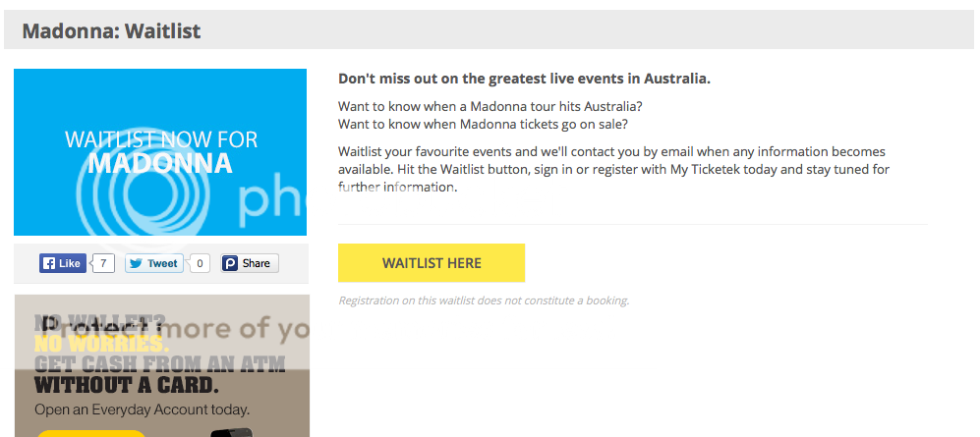Click the registration disclaimer italic text

pyautogui.click(x=484, y=300)
